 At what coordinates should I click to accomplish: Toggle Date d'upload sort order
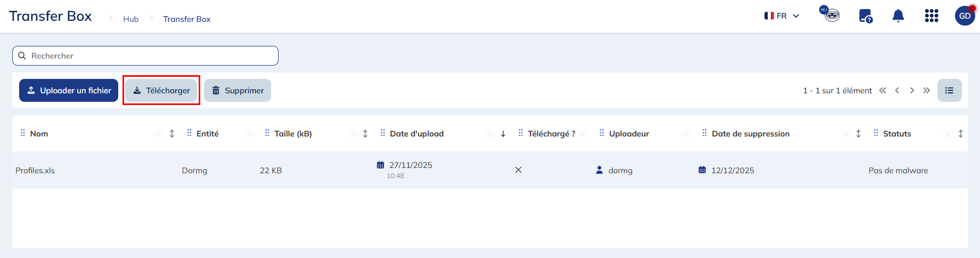click(503, 134)
